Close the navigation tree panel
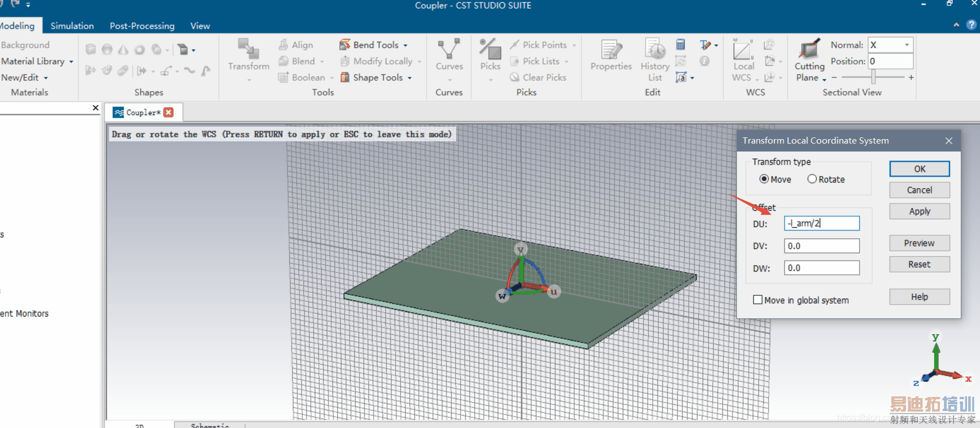 click(x=96, y=107)
